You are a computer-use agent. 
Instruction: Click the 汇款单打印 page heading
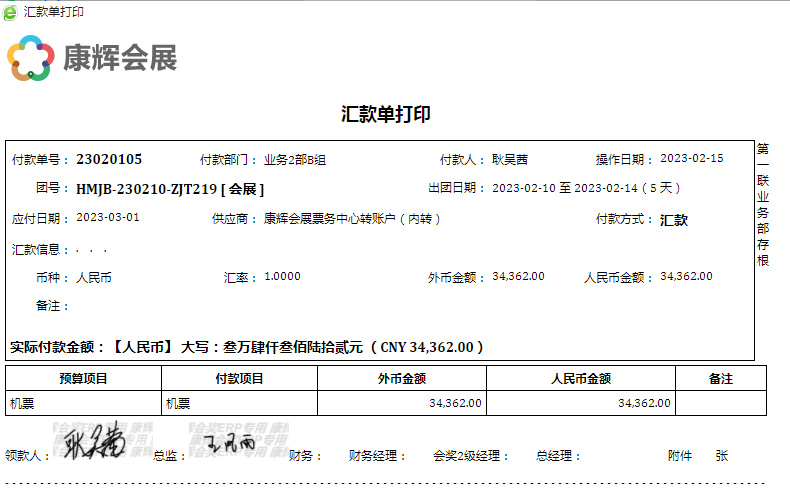(x=386, y=114)
